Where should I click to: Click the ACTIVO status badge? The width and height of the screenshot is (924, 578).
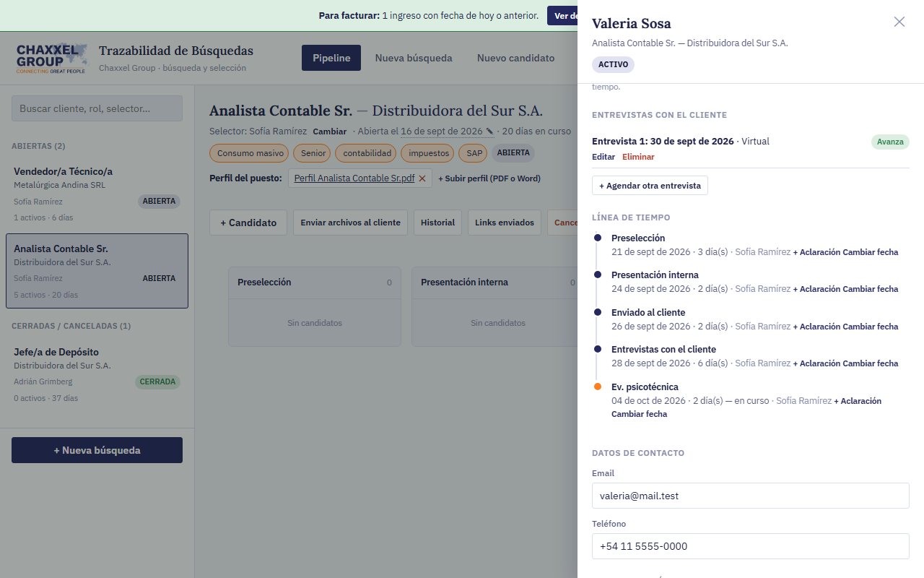(613, 64)
